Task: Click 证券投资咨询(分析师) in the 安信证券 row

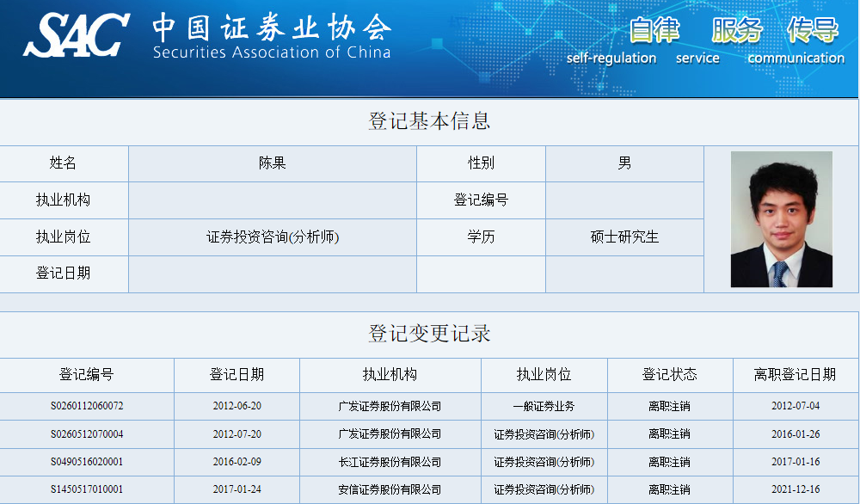Action: pyautogui.click(x=544, y=489)
